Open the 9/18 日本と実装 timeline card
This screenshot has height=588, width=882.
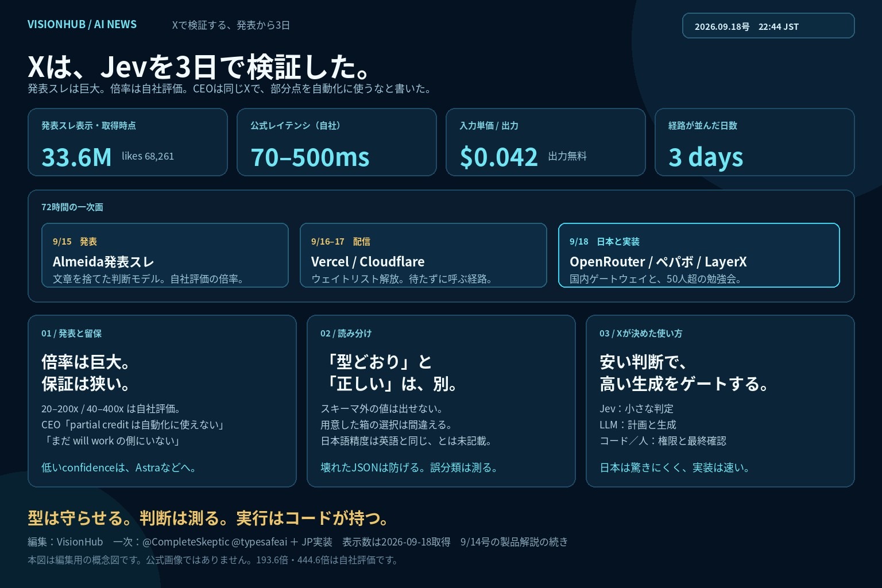[699, 255]
